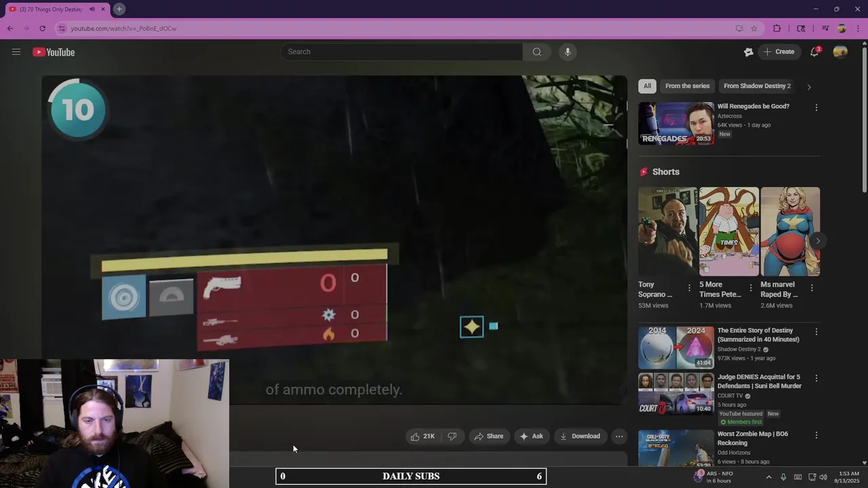Open Worst Zombie Map video title
Image resolution: width=868 pixels, height=488 pixels.
[x=753, y=439]
